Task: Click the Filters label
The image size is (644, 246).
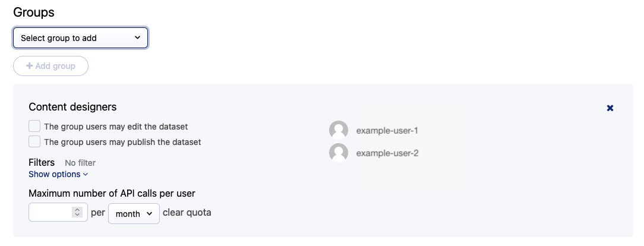Action: pyautogui.click(x=42, y=162)
